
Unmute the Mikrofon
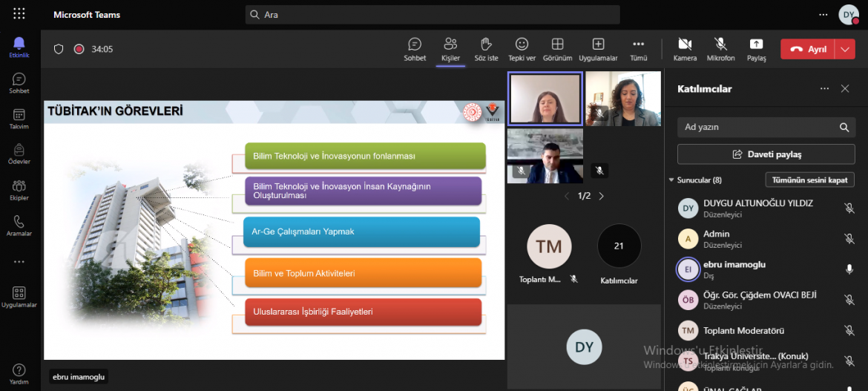coord(720,49)
